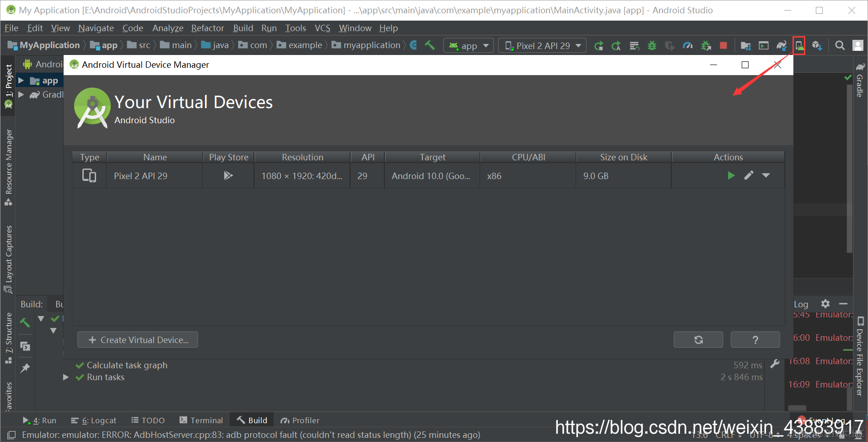The width and height of the screenshot is (868, 442).
Task: Switch to the Logcat tool tab
Action: [94, 420]
